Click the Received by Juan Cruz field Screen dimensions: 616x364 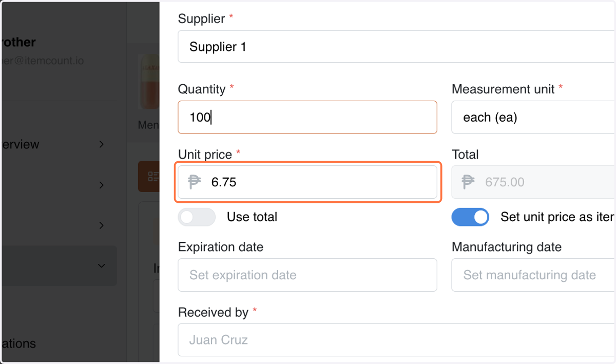(397, 339)
